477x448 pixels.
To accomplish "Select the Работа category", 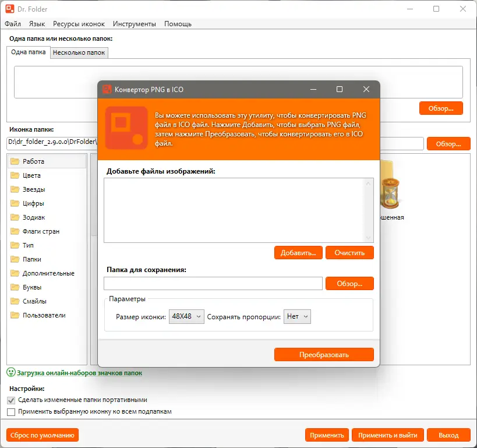I will coord(47,161).
